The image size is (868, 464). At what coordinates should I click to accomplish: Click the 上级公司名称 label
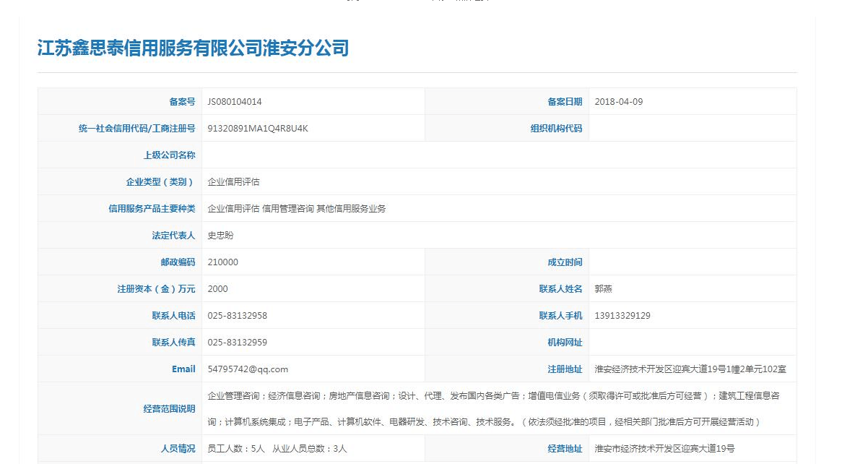(x=170, y=155)
